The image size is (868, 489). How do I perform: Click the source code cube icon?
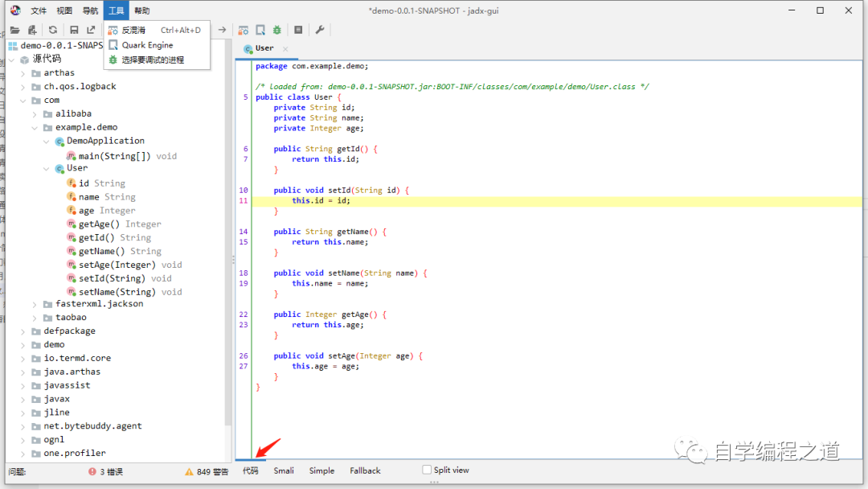(x=24, y=60)
